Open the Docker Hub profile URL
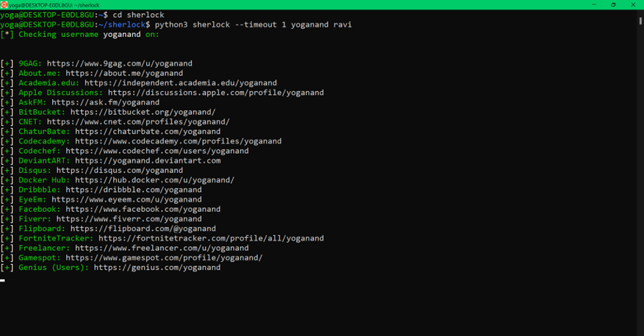This screenshot has height=336, width=644. [x=155, y=180]
